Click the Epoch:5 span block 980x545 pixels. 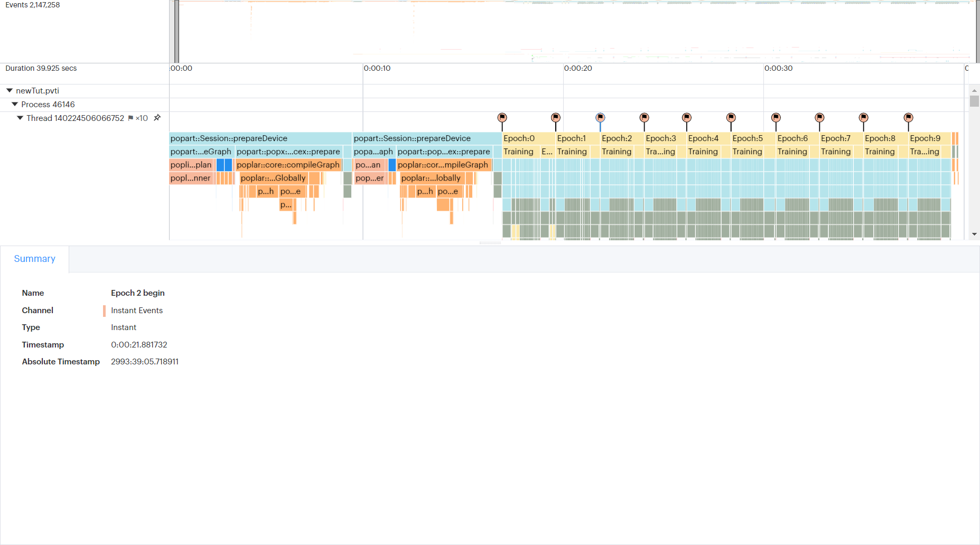pos(753,138)
